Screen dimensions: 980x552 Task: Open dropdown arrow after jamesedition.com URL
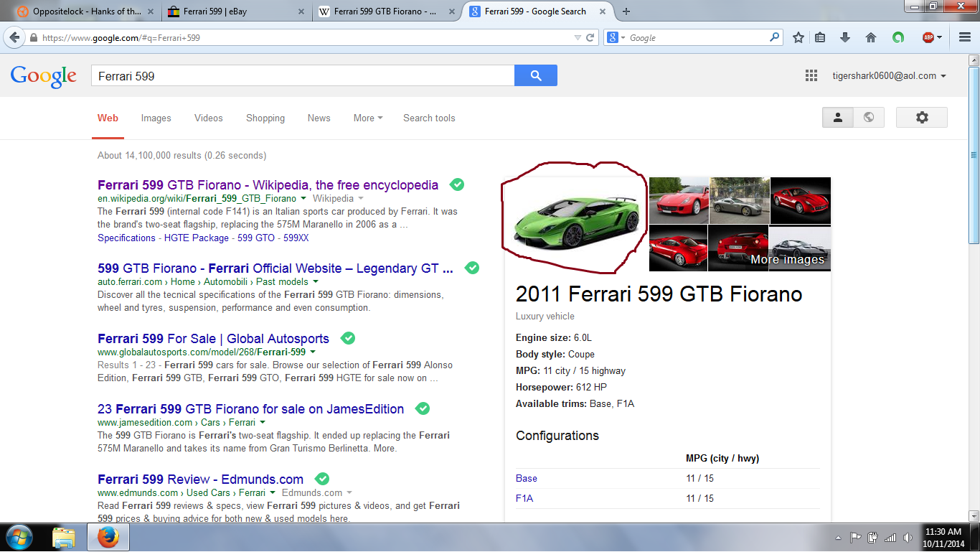(x=263, y=423)
